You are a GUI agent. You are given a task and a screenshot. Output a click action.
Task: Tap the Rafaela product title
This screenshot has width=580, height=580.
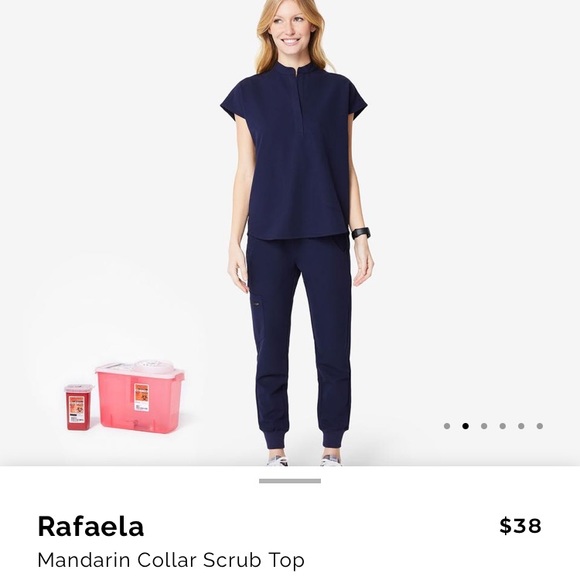click(x=91, y=526)
